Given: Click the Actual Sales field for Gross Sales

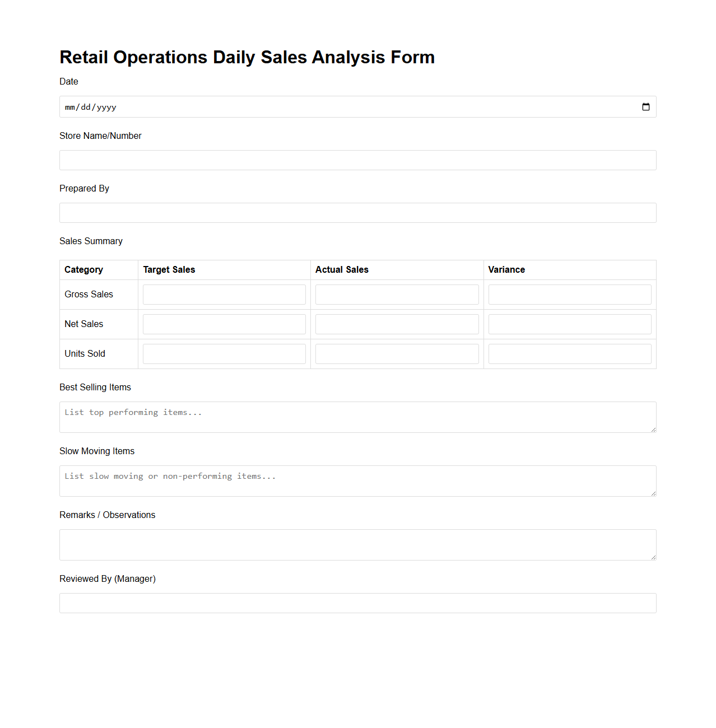Looking at the screenshot, I should tap(397, 294).
